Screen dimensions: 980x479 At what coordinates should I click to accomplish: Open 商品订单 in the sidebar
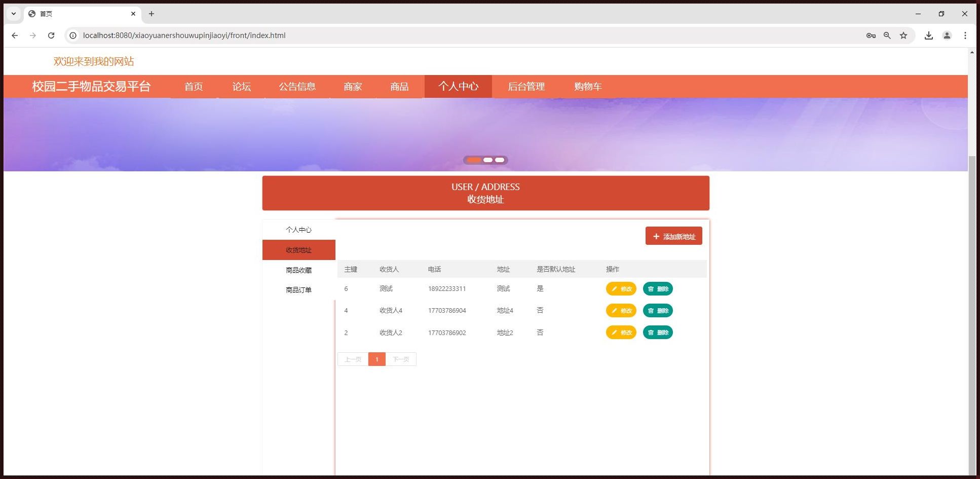coord(298,290)
